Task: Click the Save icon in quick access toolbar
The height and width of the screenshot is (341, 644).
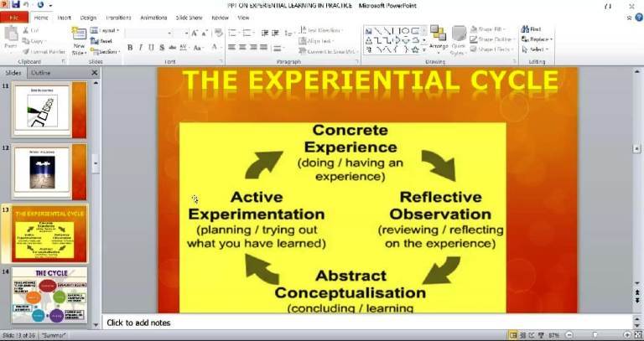Action: click(x=15, y=5)
